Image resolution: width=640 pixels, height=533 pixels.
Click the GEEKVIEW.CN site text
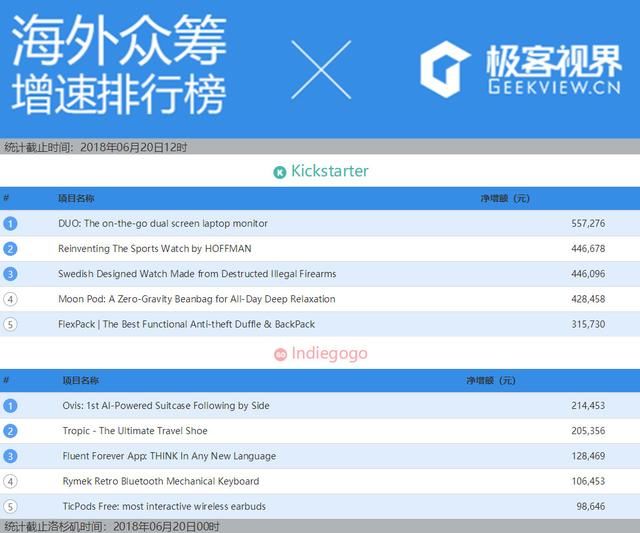(x=554, y=87)
